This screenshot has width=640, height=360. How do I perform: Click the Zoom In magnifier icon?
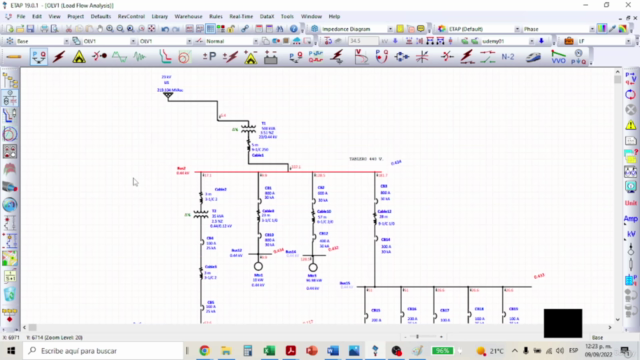110,29
